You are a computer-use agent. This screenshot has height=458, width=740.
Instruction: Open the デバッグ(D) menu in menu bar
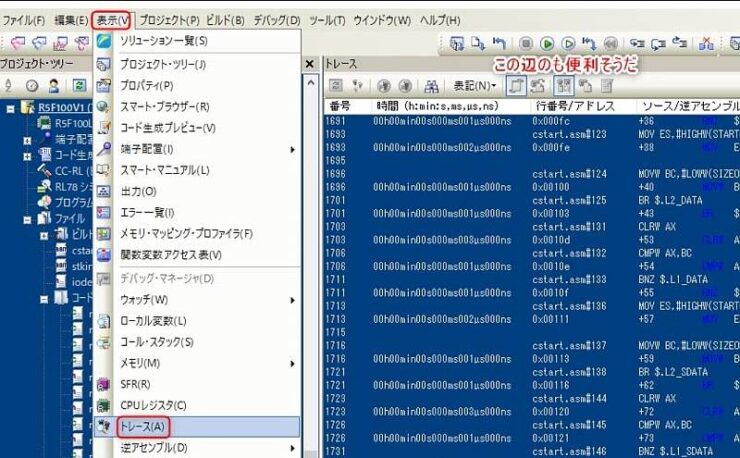click(277, 20)
